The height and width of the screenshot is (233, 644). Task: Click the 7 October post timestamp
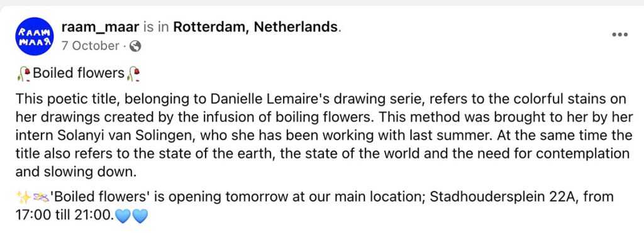(x=90, y=46)
